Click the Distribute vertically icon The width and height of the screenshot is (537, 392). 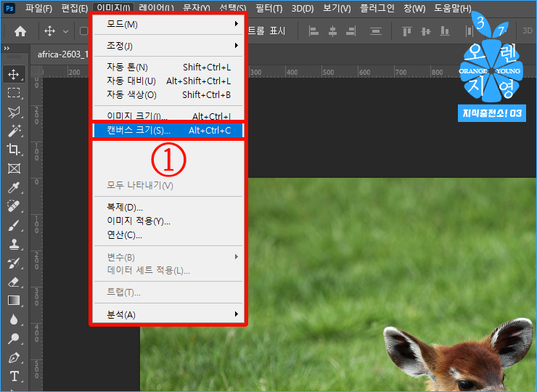tap(376, 31)
